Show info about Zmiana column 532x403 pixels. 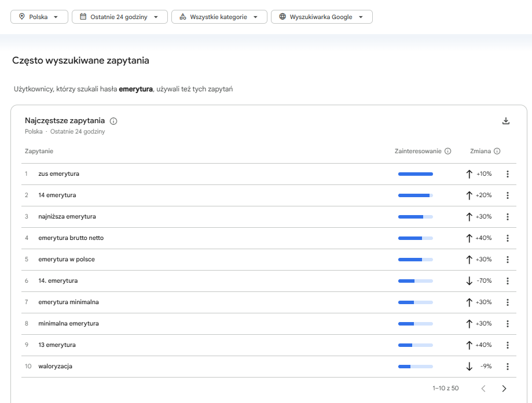(497, 151)
